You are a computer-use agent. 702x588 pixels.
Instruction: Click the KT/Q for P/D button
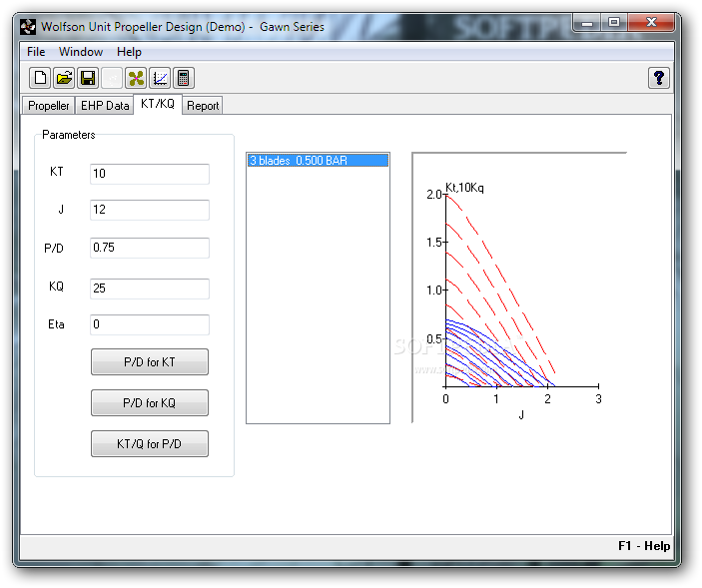(x=150, y=444)
